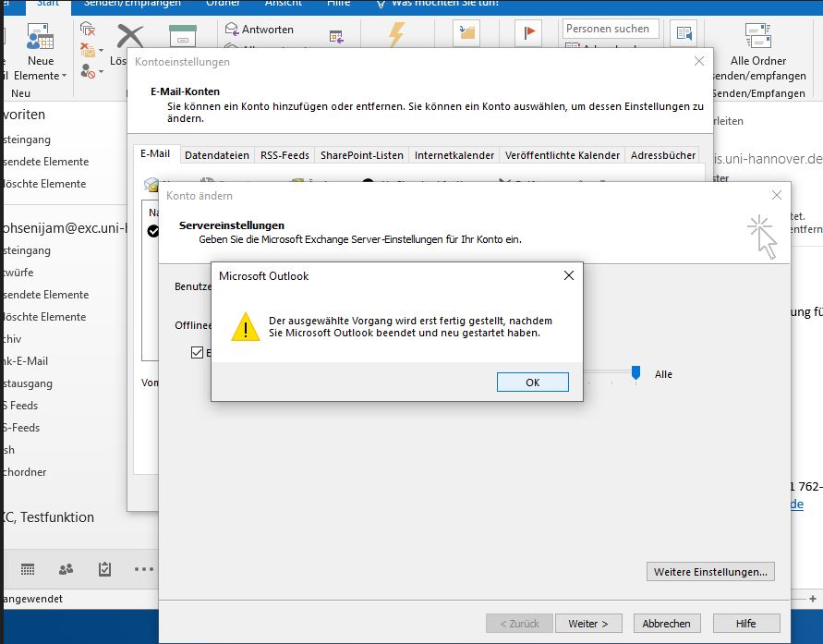Select the E-Mail tab in Kontoeinstellungen
823x644 pixels.
coord(155,153)
